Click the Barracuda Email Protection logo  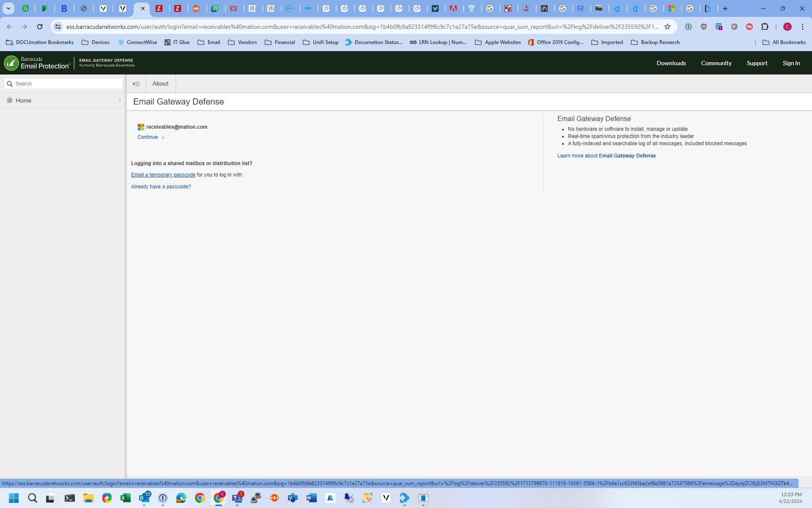coord(37,63)
